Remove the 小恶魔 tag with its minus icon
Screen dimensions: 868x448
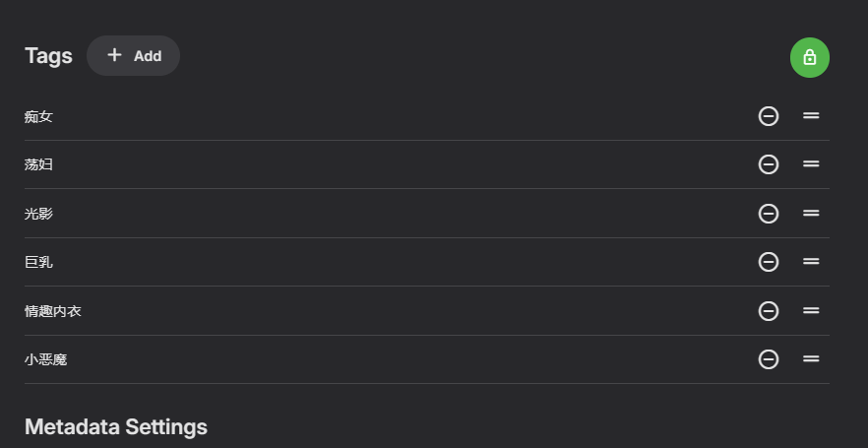click(x=769, y=359)
